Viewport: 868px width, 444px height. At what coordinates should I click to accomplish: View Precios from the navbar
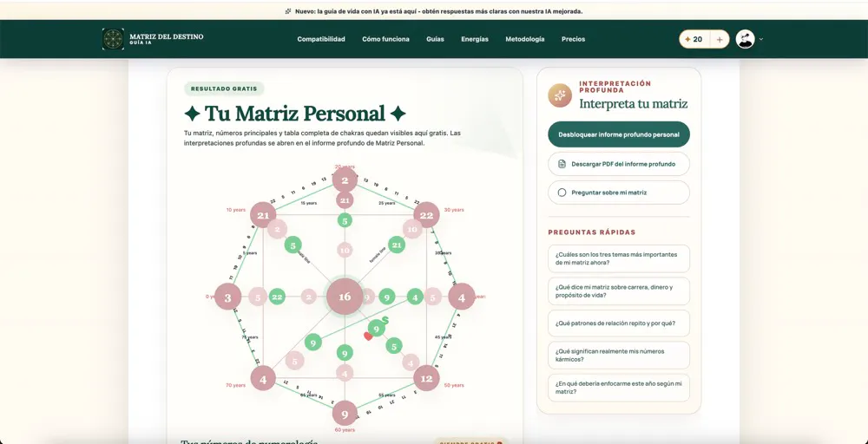click(573, 39)
